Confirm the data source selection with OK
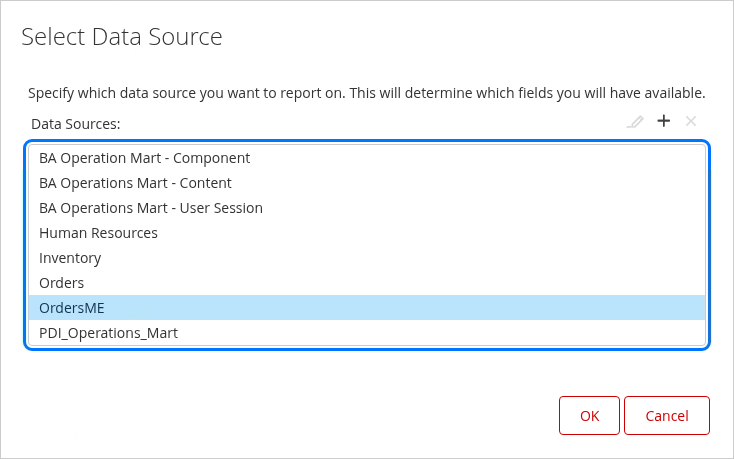The height and width of the screenshot is (459, 734). pos(589,416)
